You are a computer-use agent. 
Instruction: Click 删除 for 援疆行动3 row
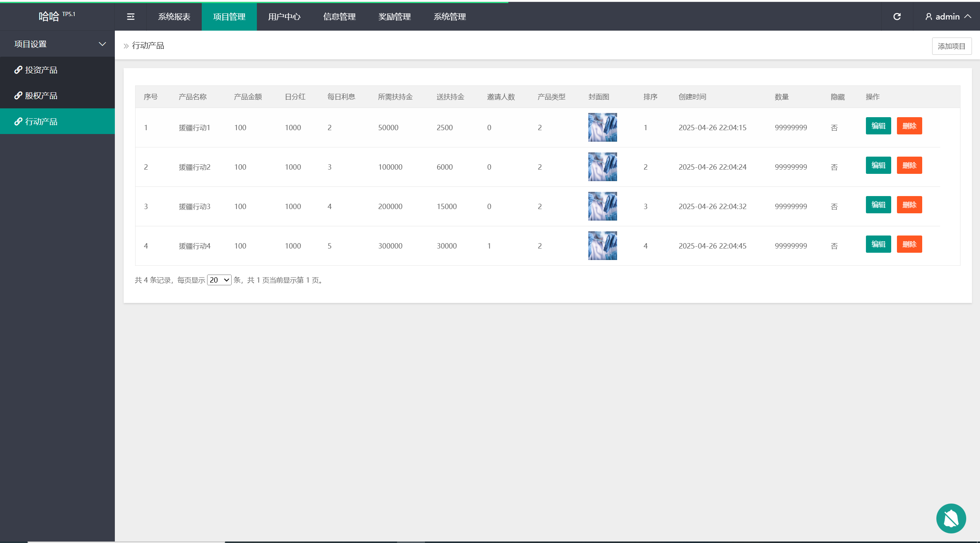point(909,204)
